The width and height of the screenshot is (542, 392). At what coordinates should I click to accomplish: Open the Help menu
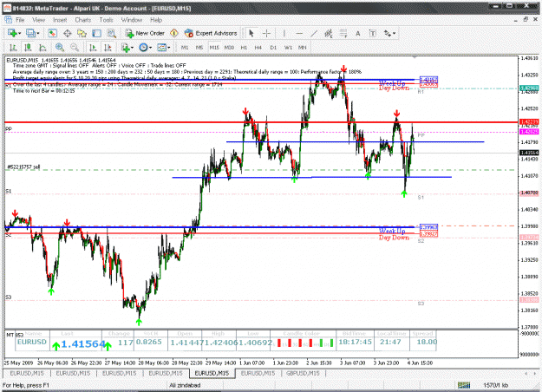[156, 20]
